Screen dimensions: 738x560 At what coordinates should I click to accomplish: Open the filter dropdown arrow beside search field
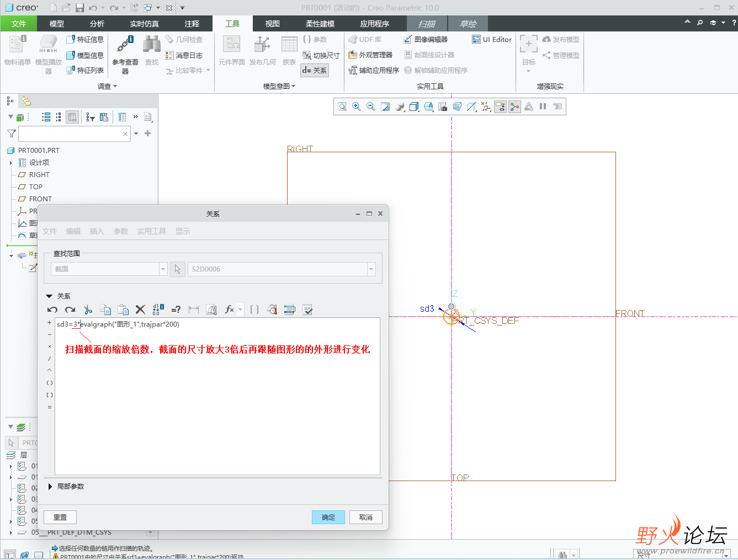tap(136, 134)
